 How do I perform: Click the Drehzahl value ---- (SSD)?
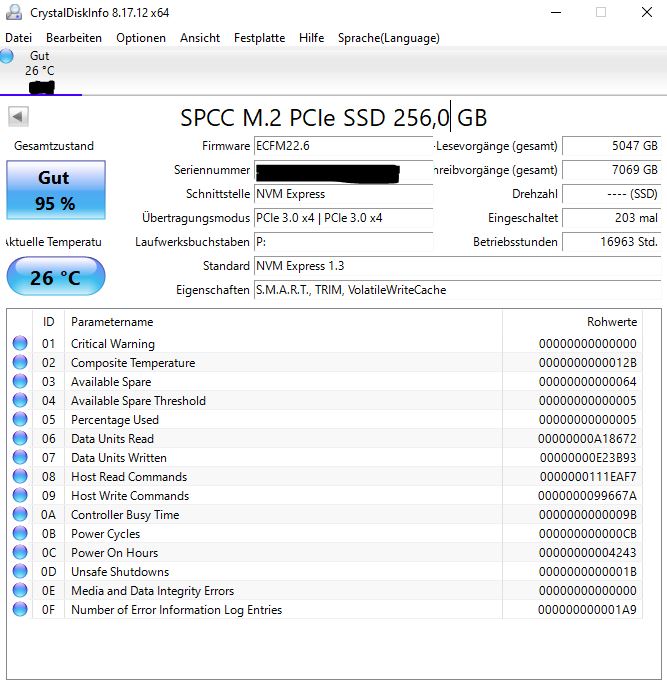tap(611, 194)
